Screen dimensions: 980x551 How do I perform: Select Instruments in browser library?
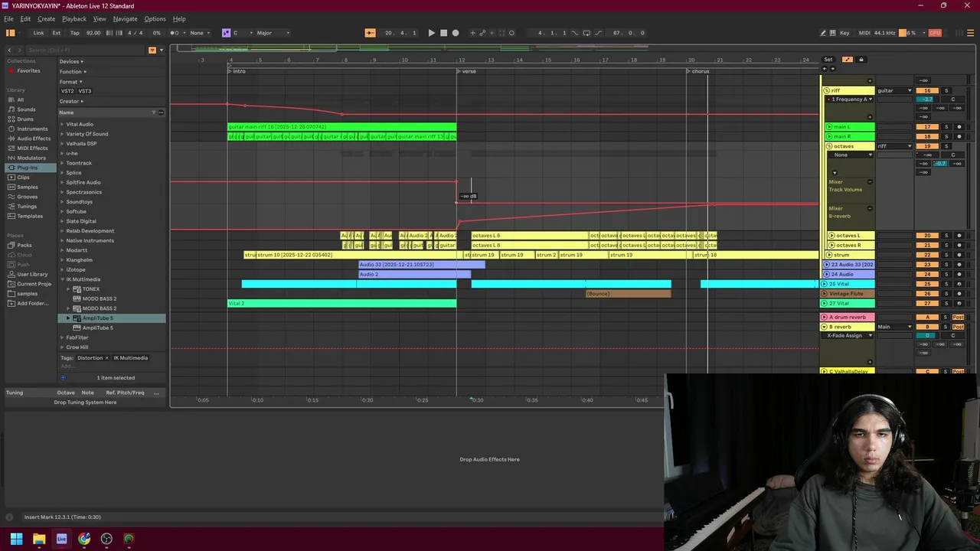[32, 129]
